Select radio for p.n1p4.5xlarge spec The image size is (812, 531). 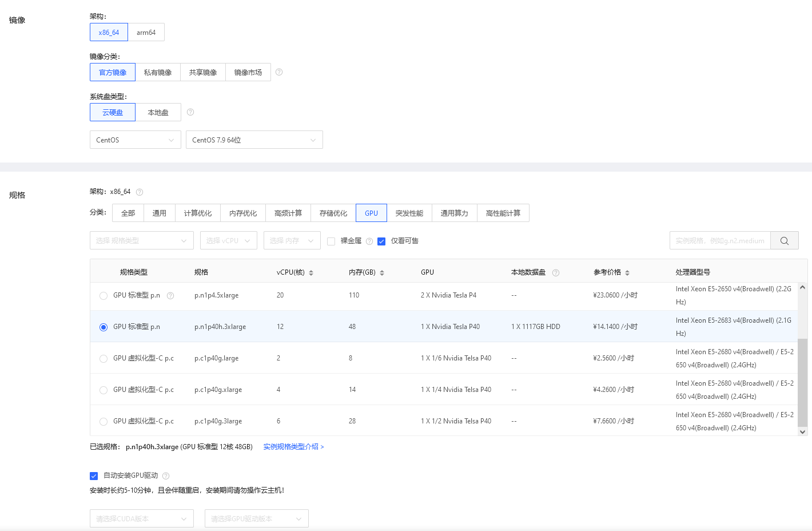(x=104, y=296)
